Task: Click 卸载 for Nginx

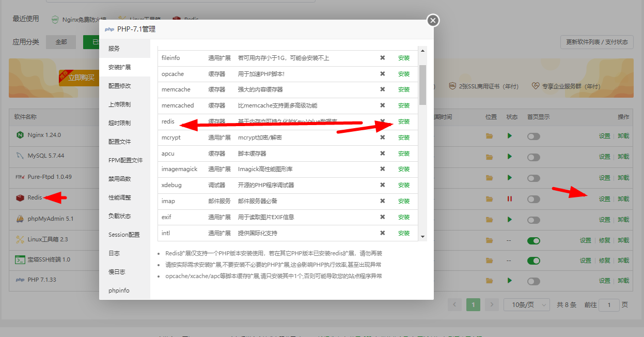Action: (x=623, y=136)
